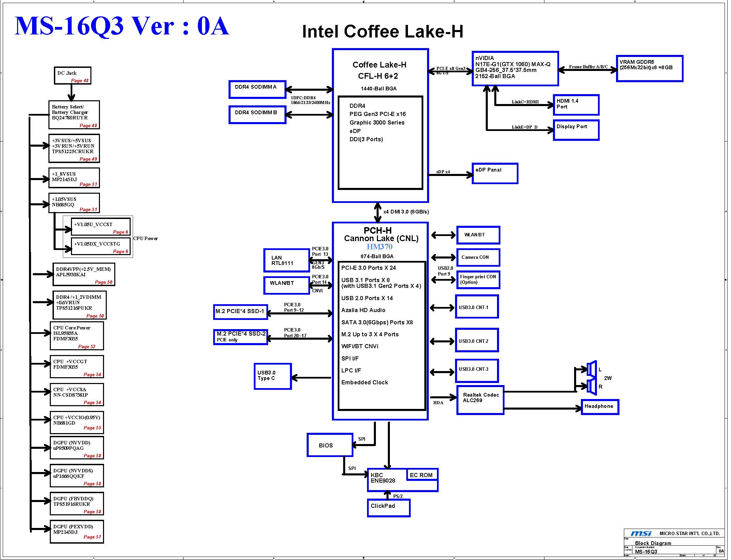Select the "874-Ball BGA" text
Viewport: 731px width, 560px height.
(377, 256)
